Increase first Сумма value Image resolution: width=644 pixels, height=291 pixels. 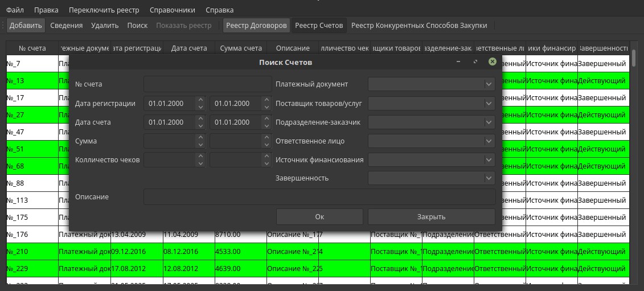tap(200, 137)
